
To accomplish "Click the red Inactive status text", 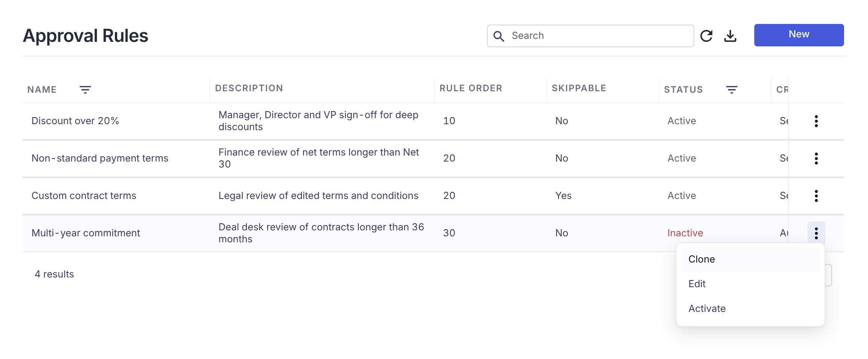I will 685,233.
